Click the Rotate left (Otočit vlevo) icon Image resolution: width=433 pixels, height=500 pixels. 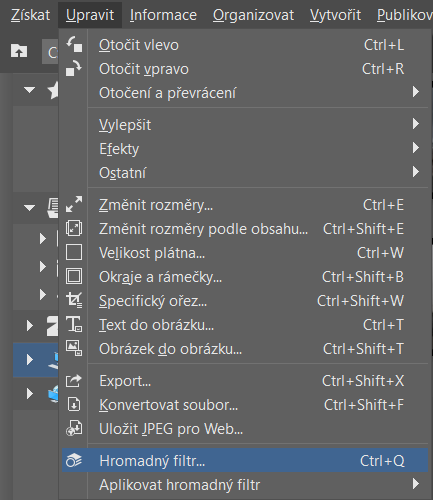tap(74, 44)
